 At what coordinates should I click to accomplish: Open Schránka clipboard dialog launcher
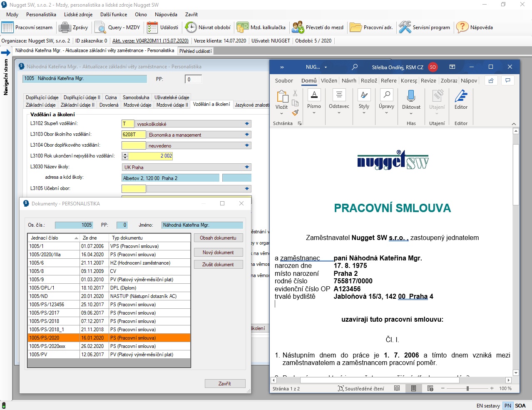pos(300,123)
